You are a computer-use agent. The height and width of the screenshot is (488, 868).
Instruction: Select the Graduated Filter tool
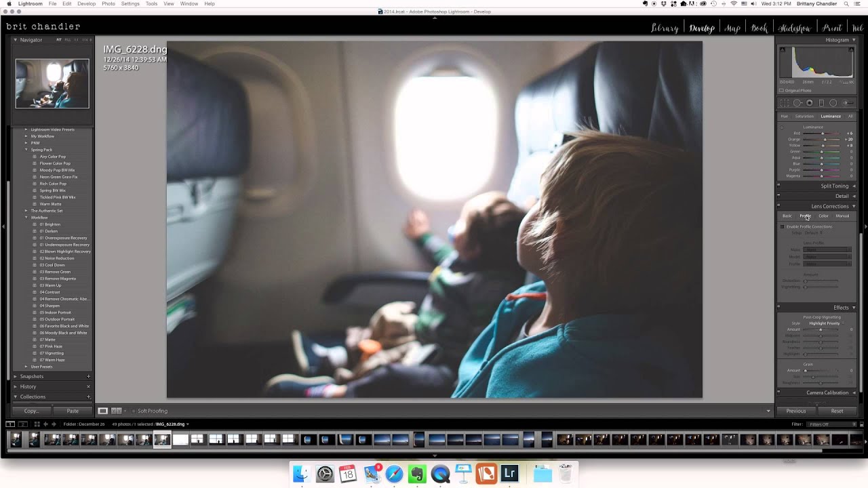[x=821, y=103]
